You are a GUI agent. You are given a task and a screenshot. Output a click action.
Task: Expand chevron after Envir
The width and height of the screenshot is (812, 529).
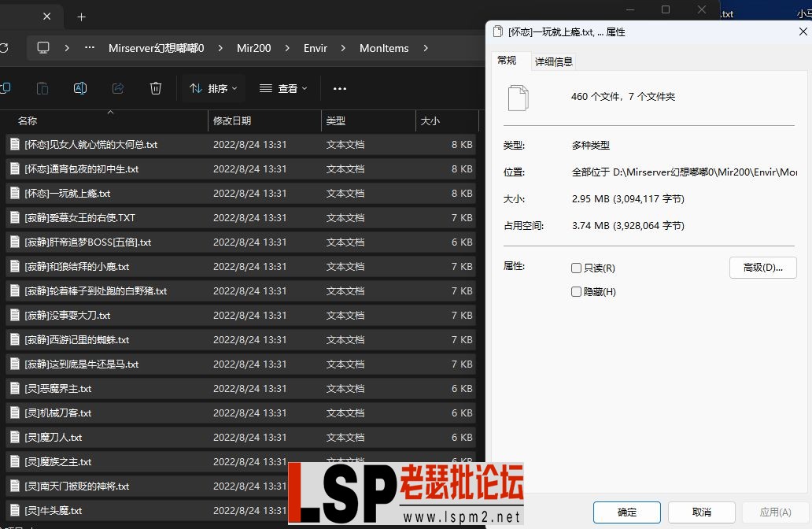(x=343, y=48)
